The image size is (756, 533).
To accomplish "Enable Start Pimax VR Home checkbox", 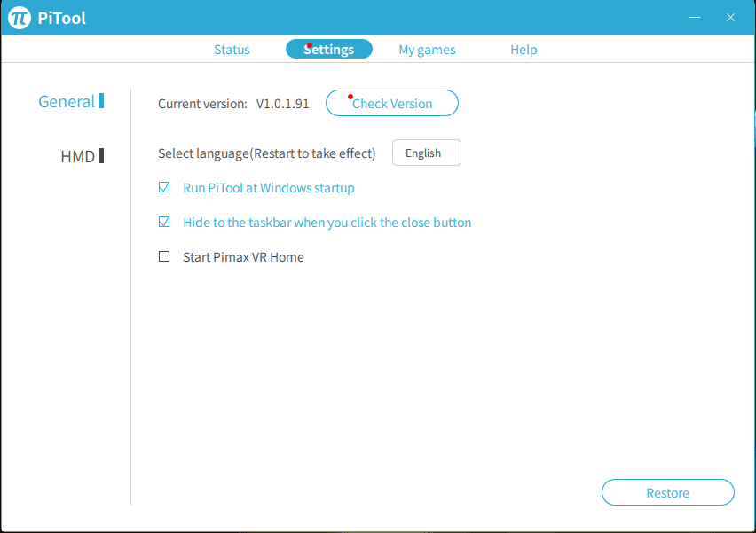I will pyautogui.click(x=164, y=256).
